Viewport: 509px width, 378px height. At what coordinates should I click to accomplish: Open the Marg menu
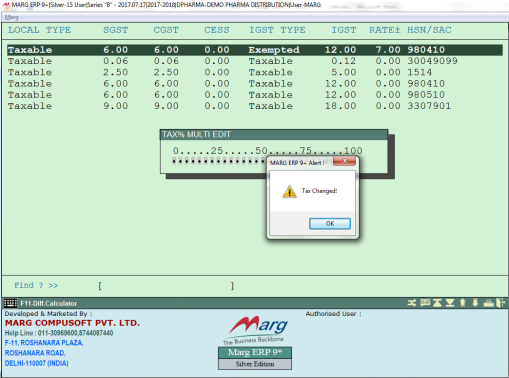(x=12, y=17)
